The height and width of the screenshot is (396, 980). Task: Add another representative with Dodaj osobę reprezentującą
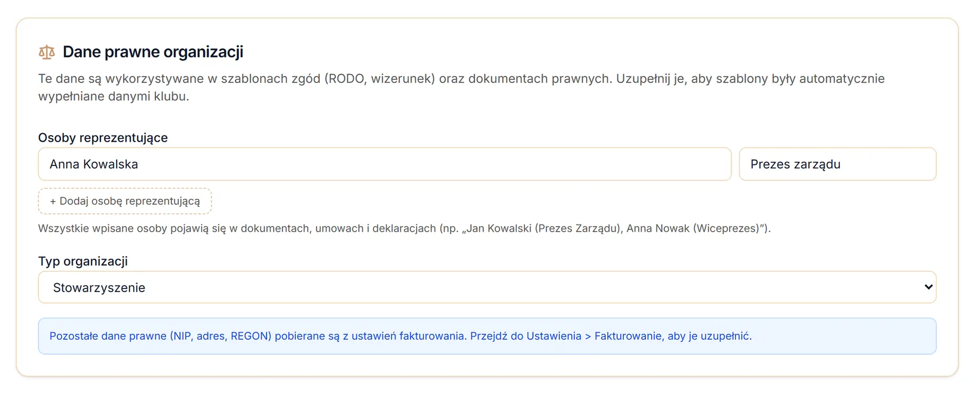(125, 201)
